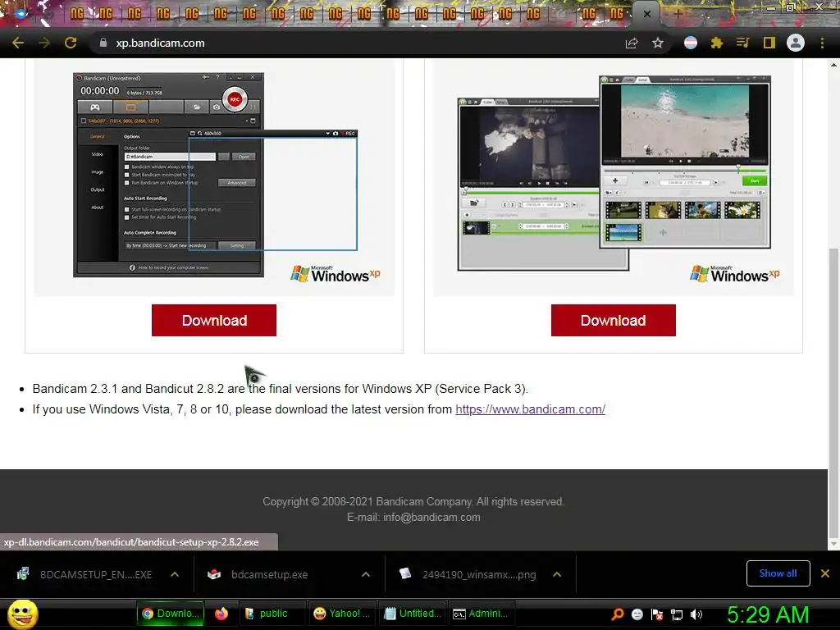
Task: Open the Chrome profile avatar
Action: click(x=796, y=43)
